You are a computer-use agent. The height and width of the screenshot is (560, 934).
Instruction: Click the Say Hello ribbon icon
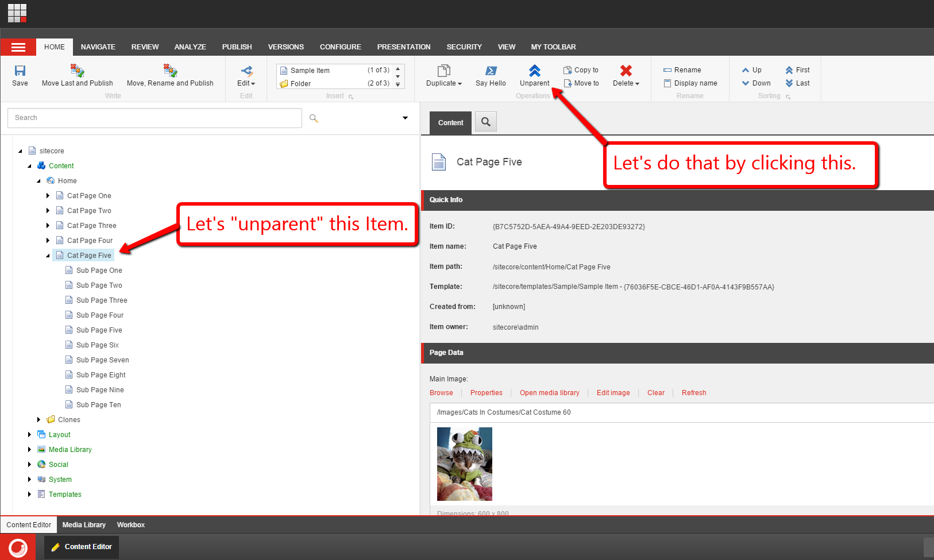[x=491, y=71]
